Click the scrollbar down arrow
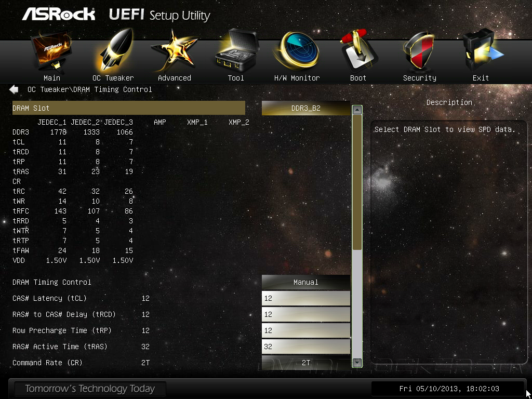532x399 pixels. pyautogui.click(x=357, y=363)
